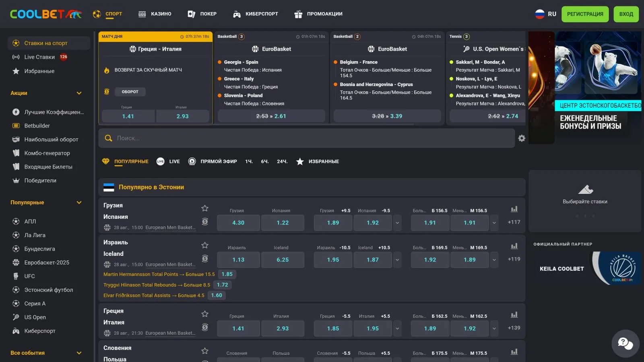This screenshot has height=362, width=644.
Task: Show +139 more markets for Греция – Италия
Action: 514,328
